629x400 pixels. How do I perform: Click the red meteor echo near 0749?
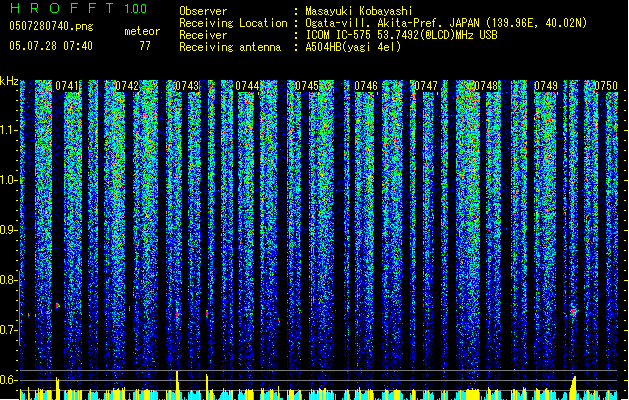pyautogui.click(x=574, y=311)
